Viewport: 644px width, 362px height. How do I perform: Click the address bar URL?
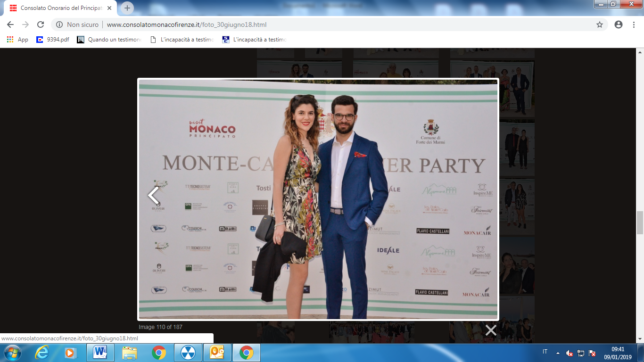pyautogui.click(x=187, y=25)
